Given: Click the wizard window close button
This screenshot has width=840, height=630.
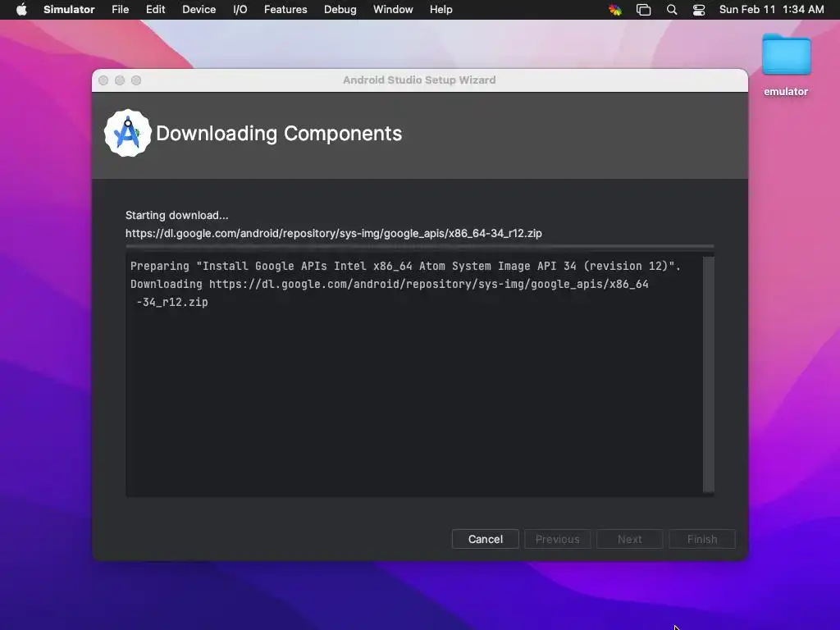Looking at the screenshot, I should coord(103,80).
